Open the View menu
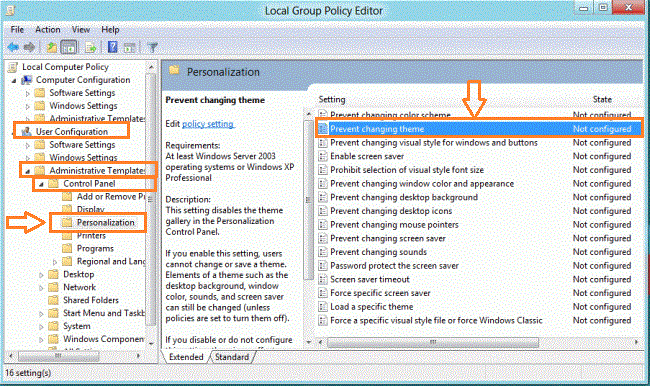This screenshot has width=650, height=386. click(x=80, y=29)
